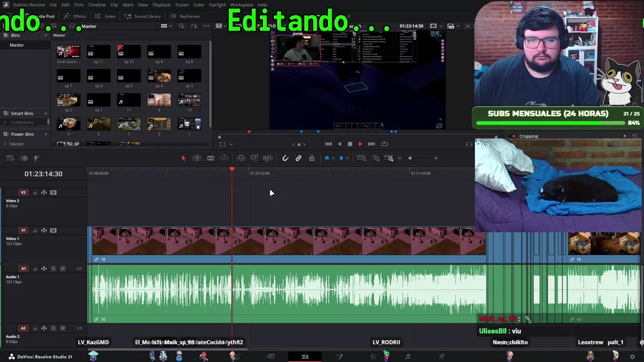Select the Final Outro clip thumbnail
Image resolution: width=644 pixels, height=362 pixels.
[68, 51]
